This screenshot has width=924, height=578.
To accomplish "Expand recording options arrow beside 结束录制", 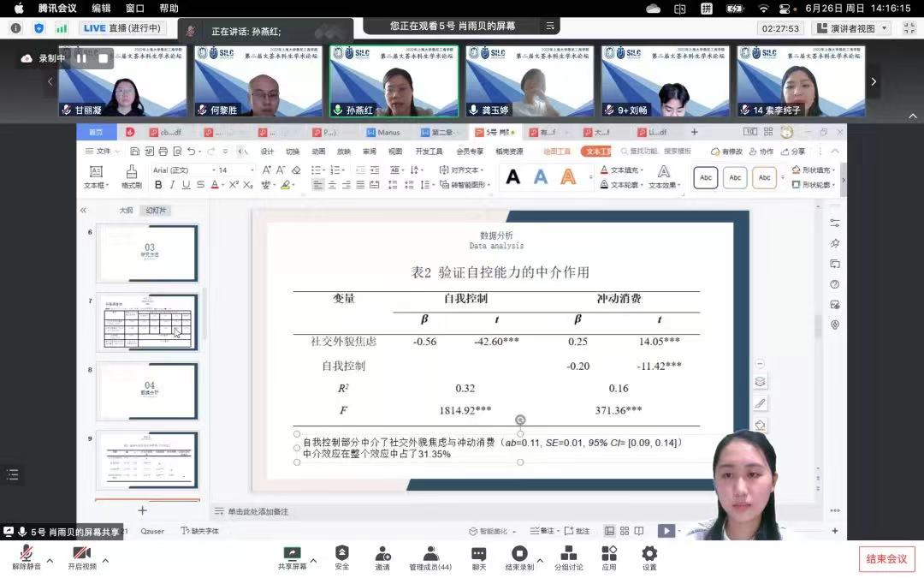I will 541,562.
